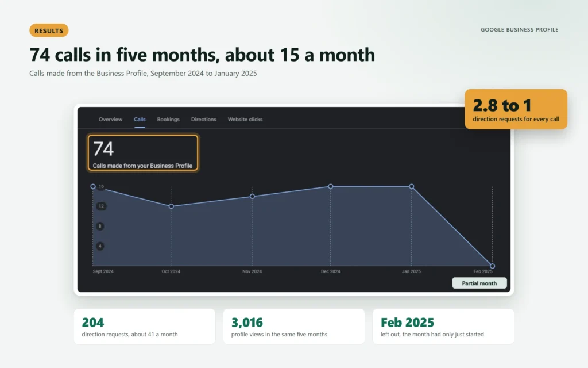
Task: Click the Feb 2025 axis label
Action: pos(482,271)
